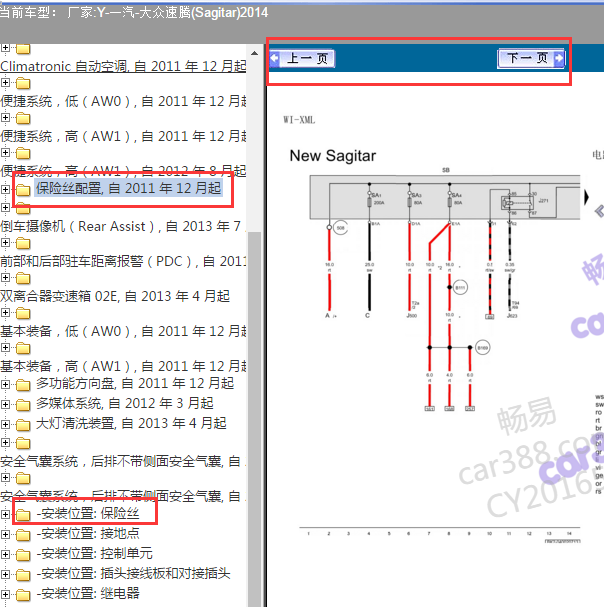
Task: Expand -安装位置: 控制单元 tree node
Action: tap(5, 554)
